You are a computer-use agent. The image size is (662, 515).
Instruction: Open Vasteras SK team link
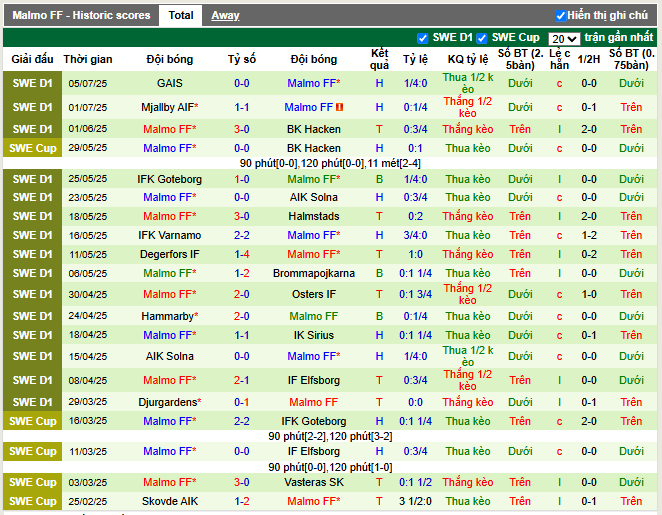tap(314, 482)
